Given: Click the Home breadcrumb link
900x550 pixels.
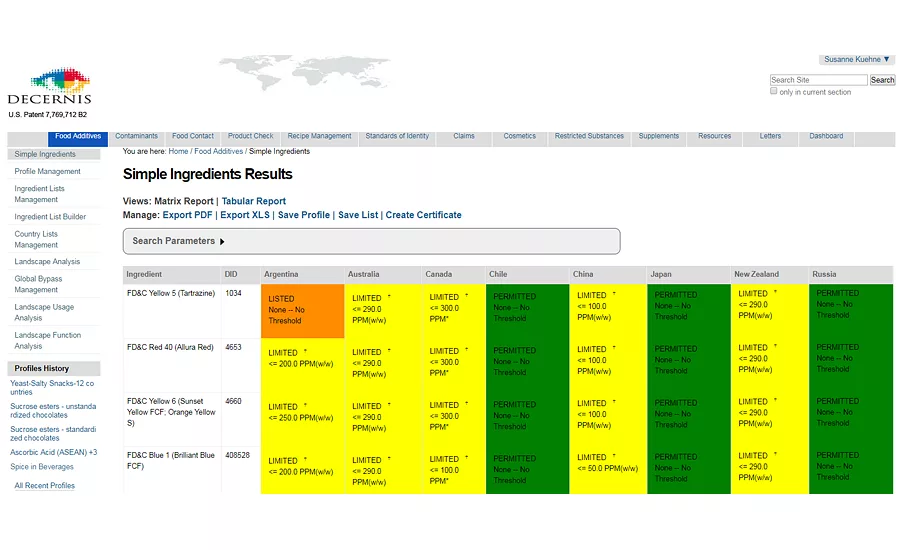Looking at the screenshot, I should pos(178,151).
